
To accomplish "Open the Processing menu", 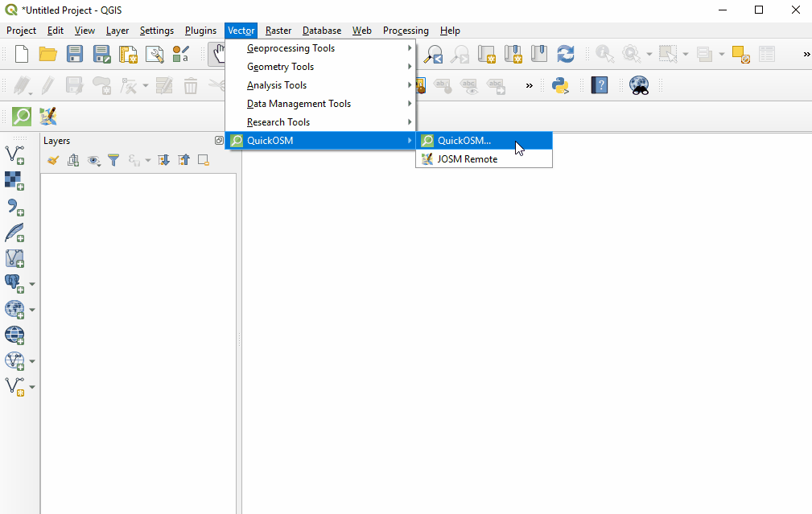I will coord(406,31).
